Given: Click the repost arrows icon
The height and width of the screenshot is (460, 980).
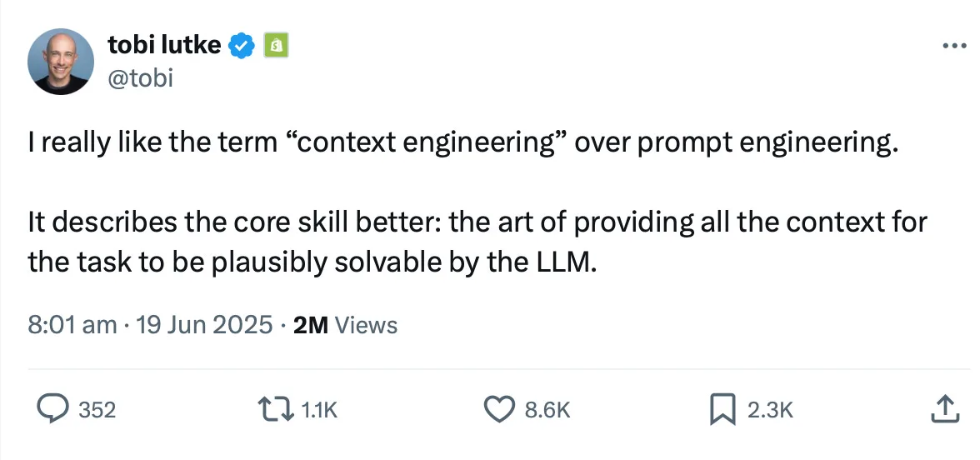Looking at the screenshot, I should tap(277, 409).
